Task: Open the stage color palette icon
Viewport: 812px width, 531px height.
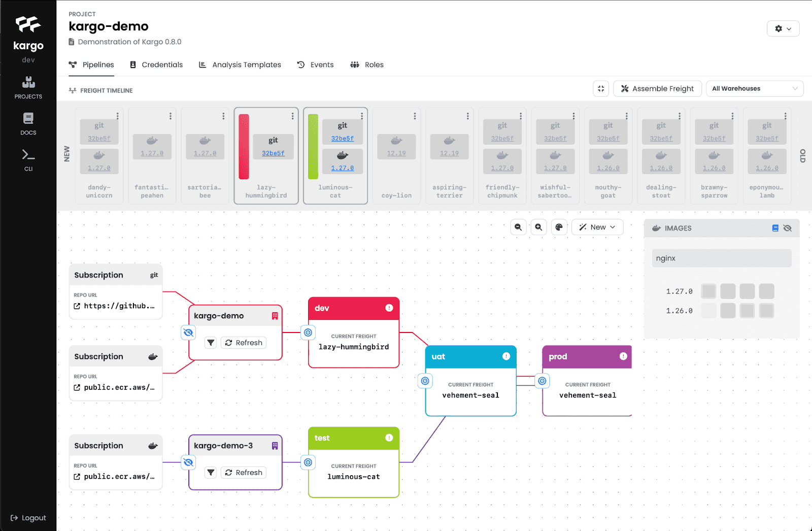Action: point(559,227)
